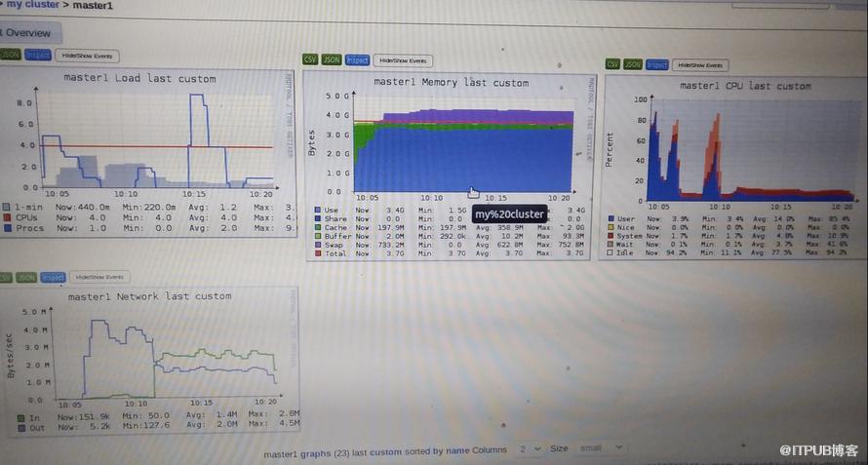Click Inspect above the CPU graph
Image resolution: width=868 pixels, height=465 pixels.
(657, 64)
